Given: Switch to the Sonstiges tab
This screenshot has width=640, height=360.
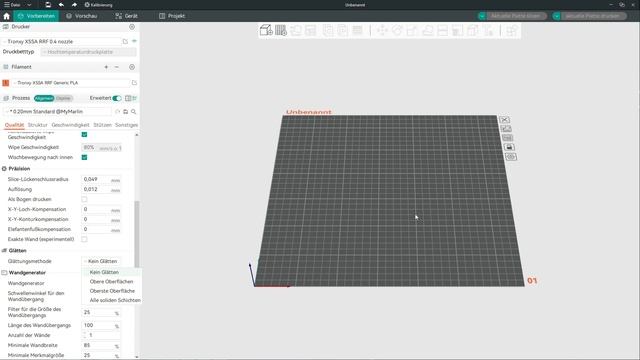Looking at the screenshot, I should click(126, 125).
